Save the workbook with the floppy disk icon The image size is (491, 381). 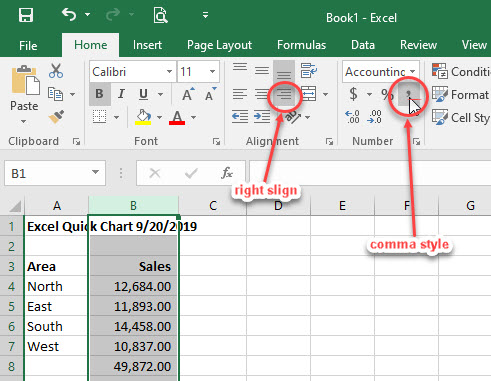[x=25, y=15]
